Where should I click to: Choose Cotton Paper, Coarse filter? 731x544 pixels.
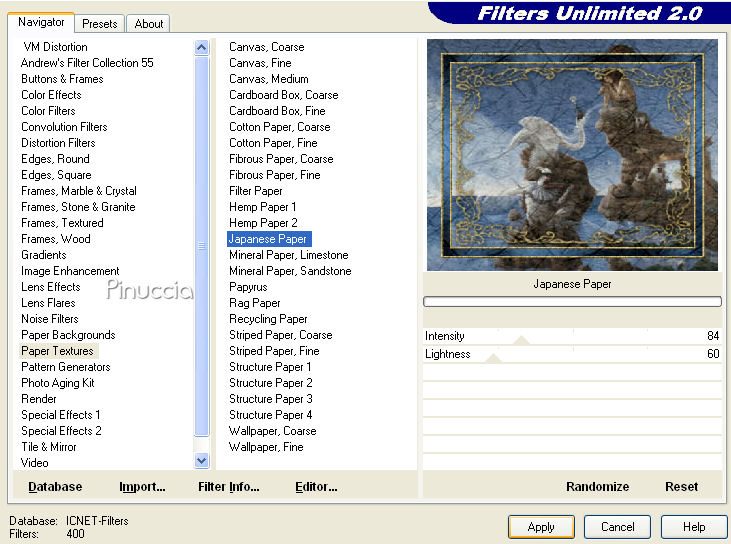pyautogui.click(x=279, y=127)
